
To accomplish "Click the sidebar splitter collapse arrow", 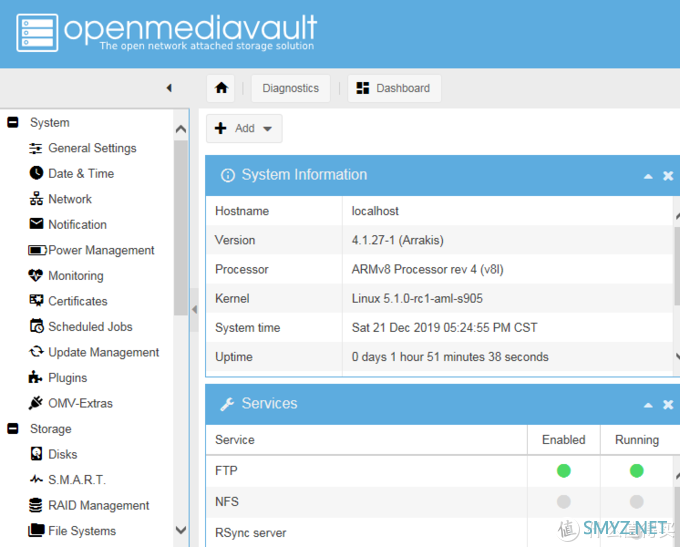I will pos(195,309).
